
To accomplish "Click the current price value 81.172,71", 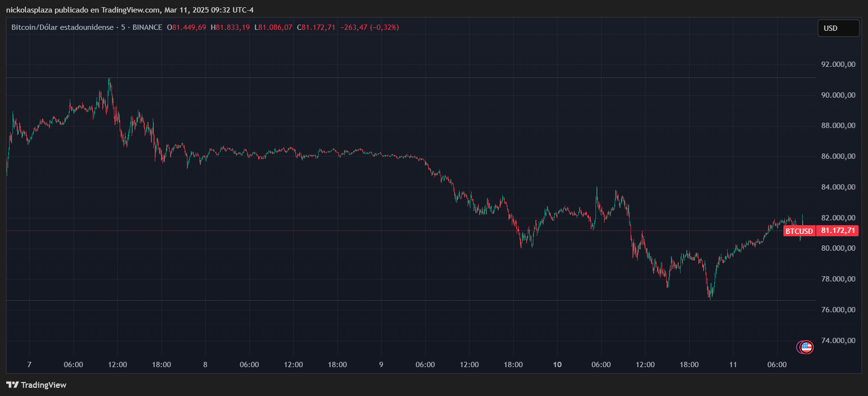I will 838,231.
